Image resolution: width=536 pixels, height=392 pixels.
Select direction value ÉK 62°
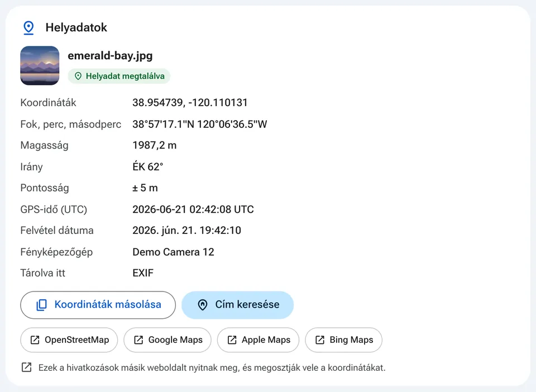[x=147, y=167]
